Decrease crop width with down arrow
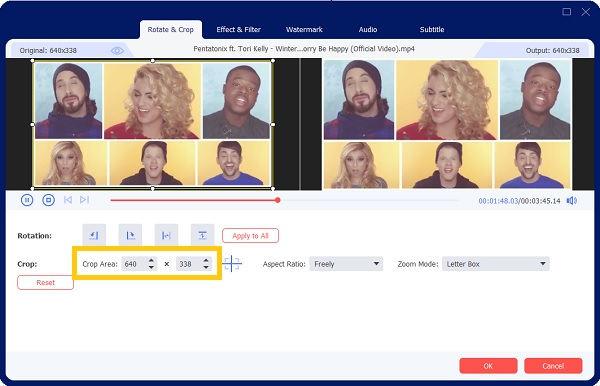 151,267
